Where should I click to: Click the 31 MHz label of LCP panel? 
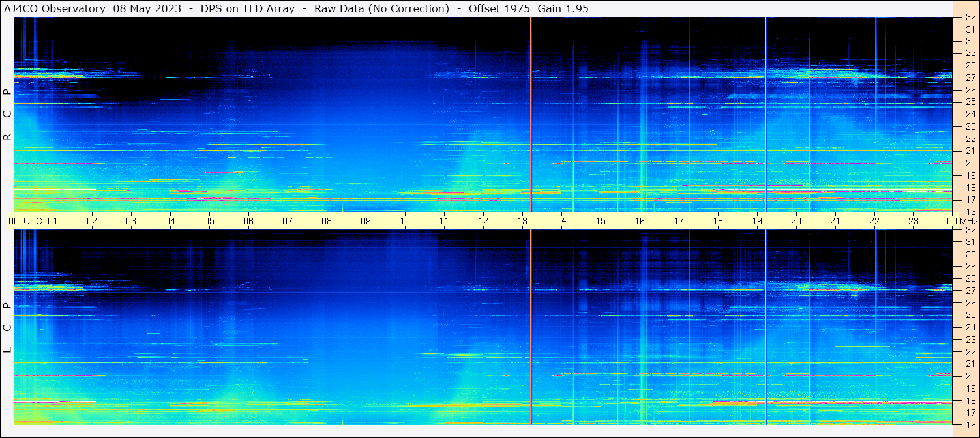(x=970, y=242)
